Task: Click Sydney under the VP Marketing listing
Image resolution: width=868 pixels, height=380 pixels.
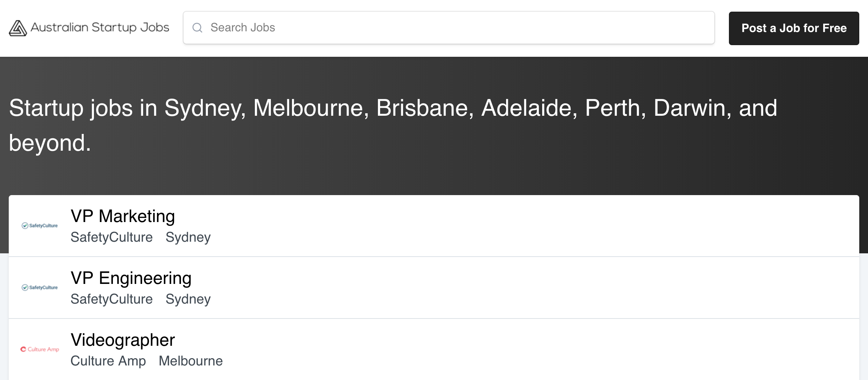Action: [x=188, y=237]
